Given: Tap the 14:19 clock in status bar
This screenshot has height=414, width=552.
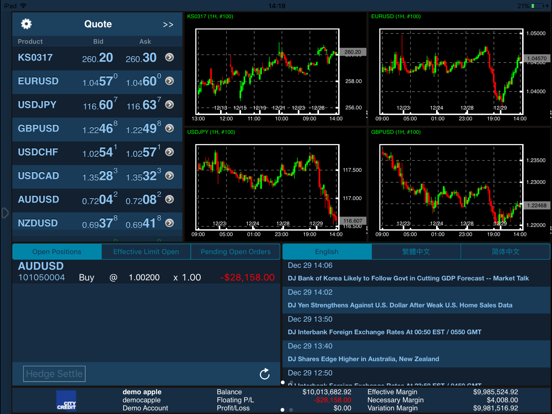Looking at the screenshot, I should 277,6.
